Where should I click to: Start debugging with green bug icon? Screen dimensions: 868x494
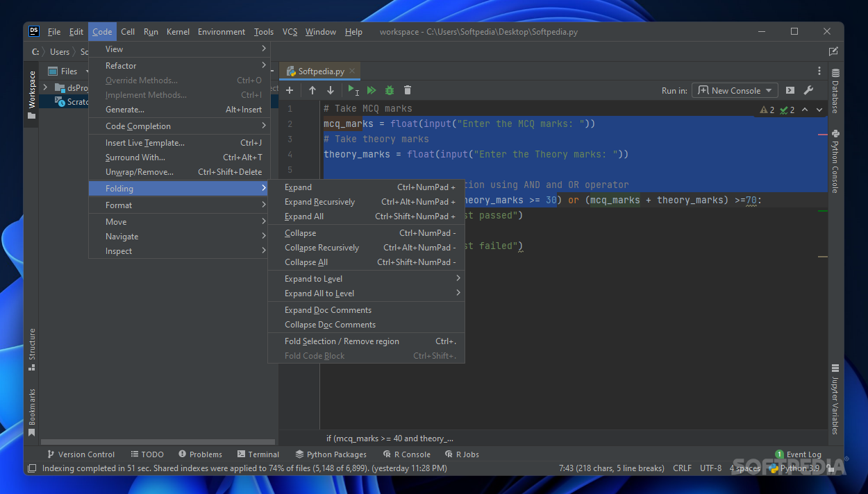click(x=390, y=90)
